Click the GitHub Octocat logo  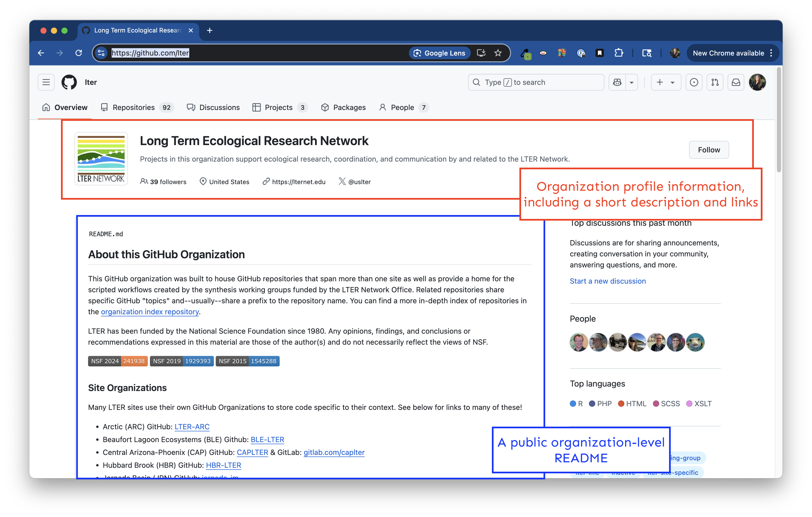point(69,82)
